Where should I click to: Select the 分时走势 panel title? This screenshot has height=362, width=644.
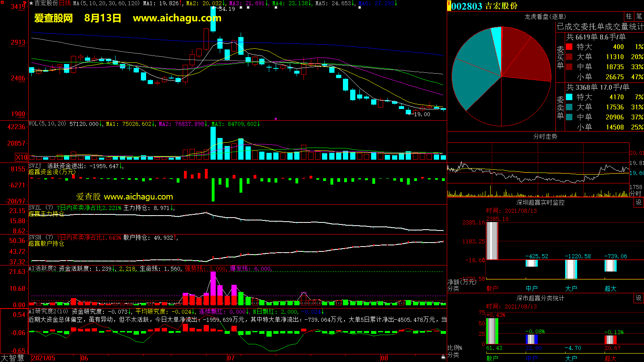(x=545, y=137)
